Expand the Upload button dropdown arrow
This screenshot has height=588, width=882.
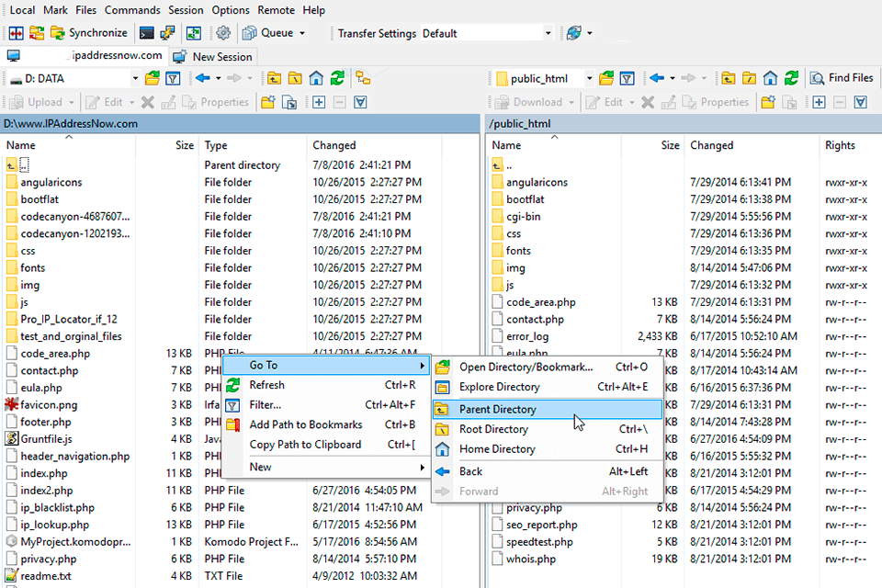pos(72,102)
